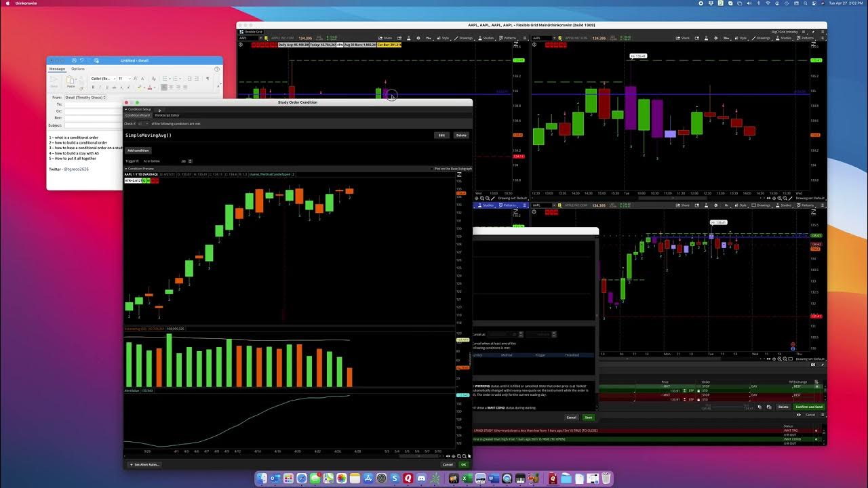868x488 pixels.
Task: Click the trigger value stepper arrows
Action: click(x=190, y=161)
